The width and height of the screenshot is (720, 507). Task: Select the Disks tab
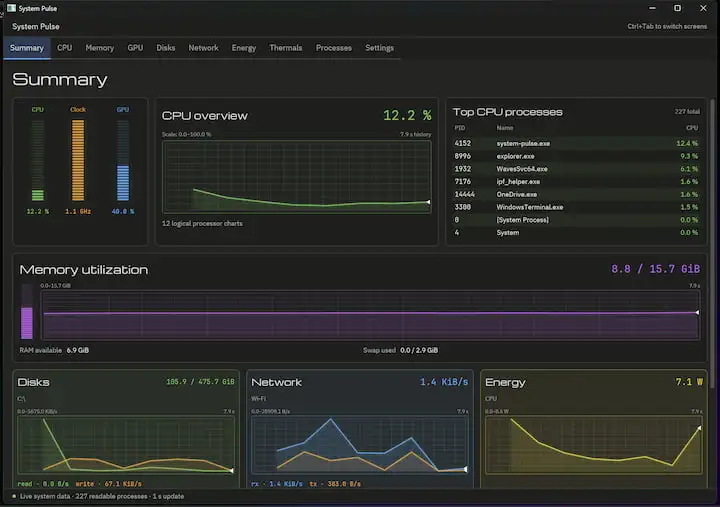coord(165,48)
